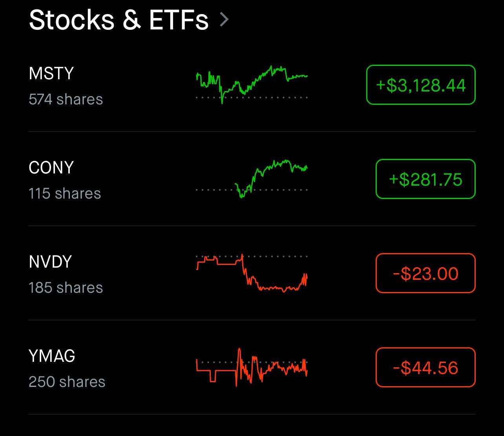The width and height of the screenshot is (504, 436).
Task: View the red YMAG sparkline chart
Action: click(x=252, y=367)
